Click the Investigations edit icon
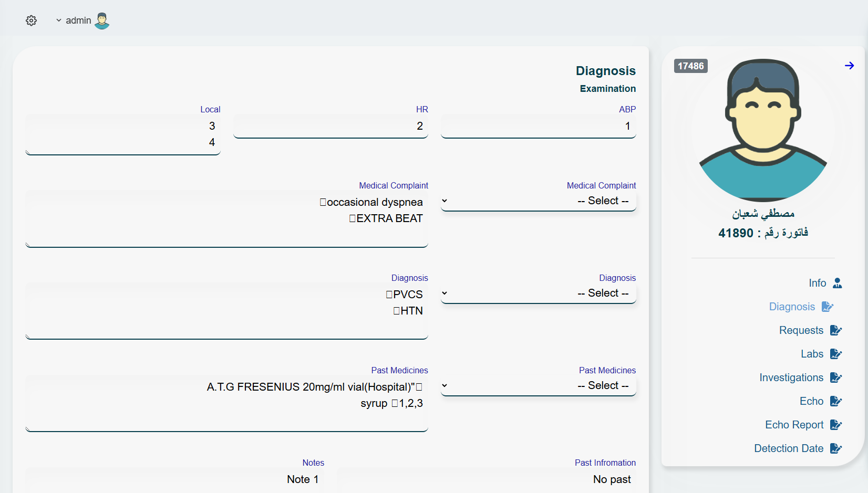The image size is (868, 493). click(x=835, y=377)
